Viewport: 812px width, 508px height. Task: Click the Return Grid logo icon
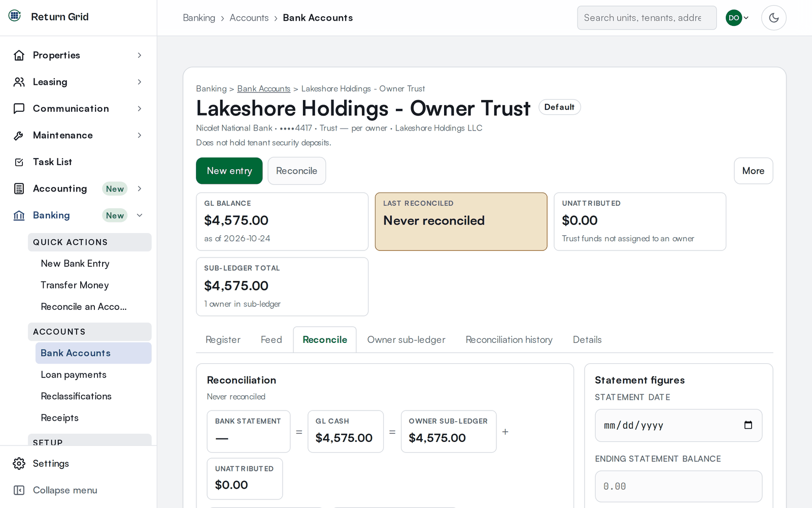click(15, 16)
